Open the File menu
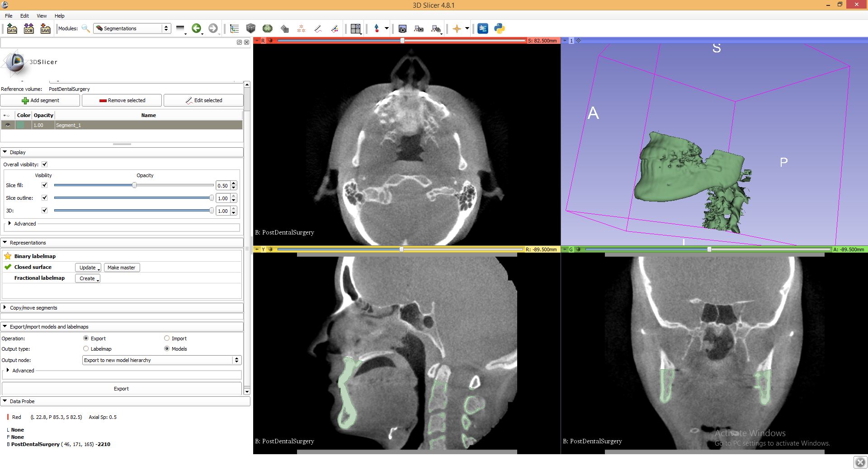Image resolution: width=868 pixels, height=470 pixels. (x=9, y=16)
